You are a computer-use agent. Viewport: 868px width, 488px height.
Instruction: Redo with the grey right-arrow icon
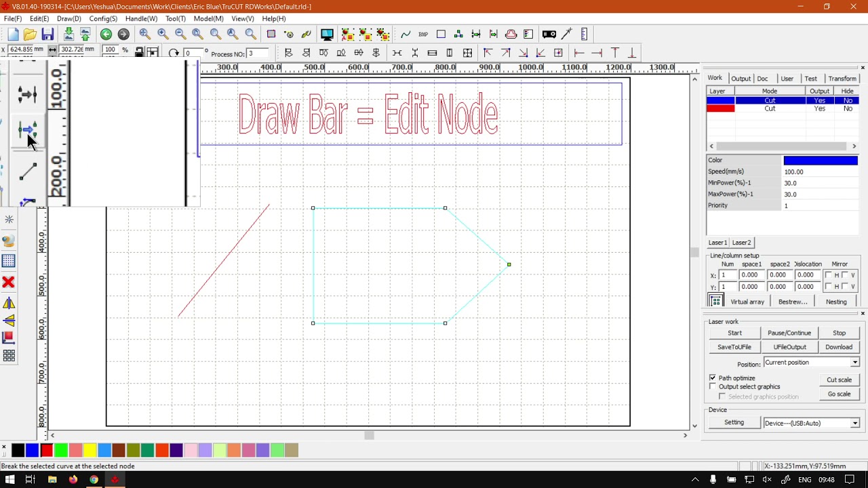(x=123, y=35)
